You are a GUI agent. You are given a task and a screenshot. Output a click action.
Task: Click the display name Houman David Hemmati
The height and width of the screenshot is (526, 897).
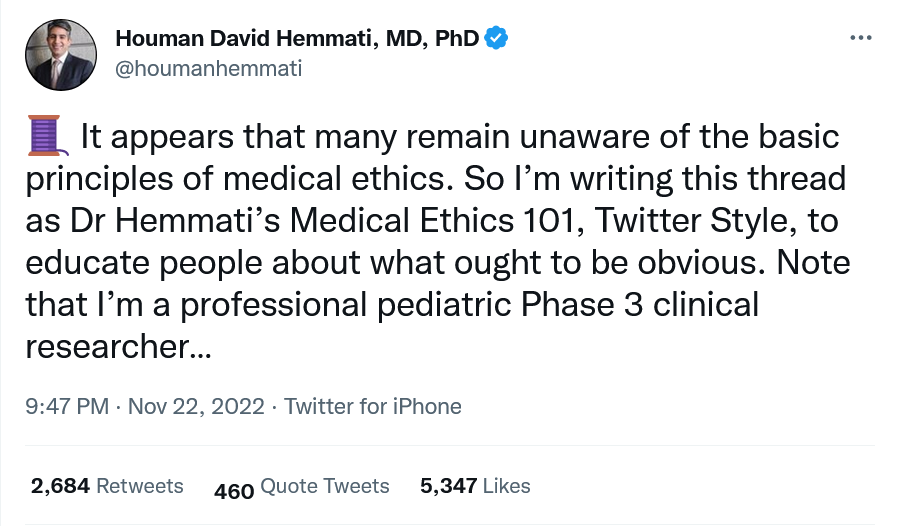click(x=297, y=39)
